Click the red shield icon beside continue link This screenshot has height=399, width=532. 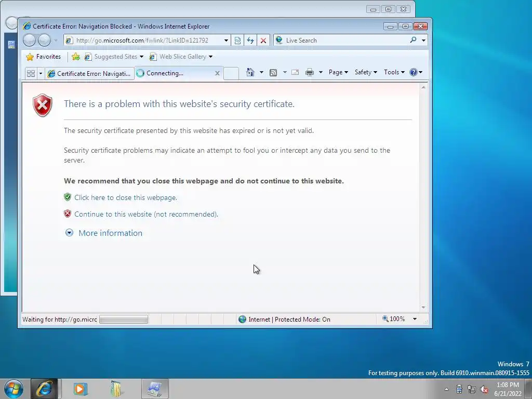pyautogui.click(x=68, y=214)
